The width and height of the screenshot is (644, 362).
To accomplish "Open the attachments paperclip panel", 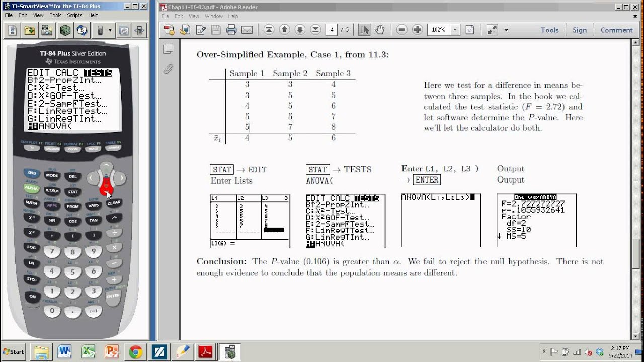I will pos(168,68).
